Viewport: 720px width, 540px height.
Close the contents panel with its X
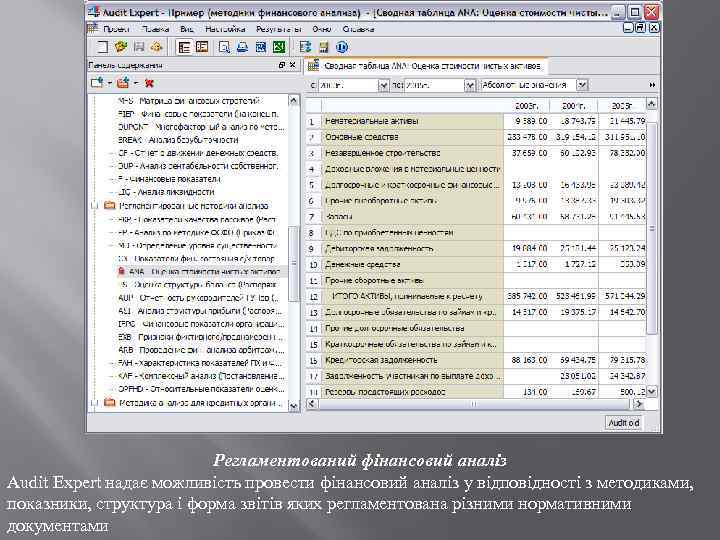tap(292, 65)
